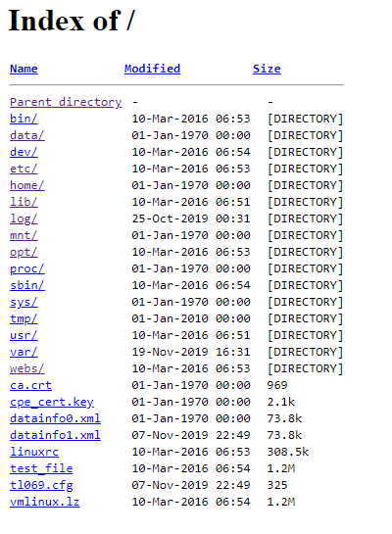Open the proc/ directory

pos(27,269)
